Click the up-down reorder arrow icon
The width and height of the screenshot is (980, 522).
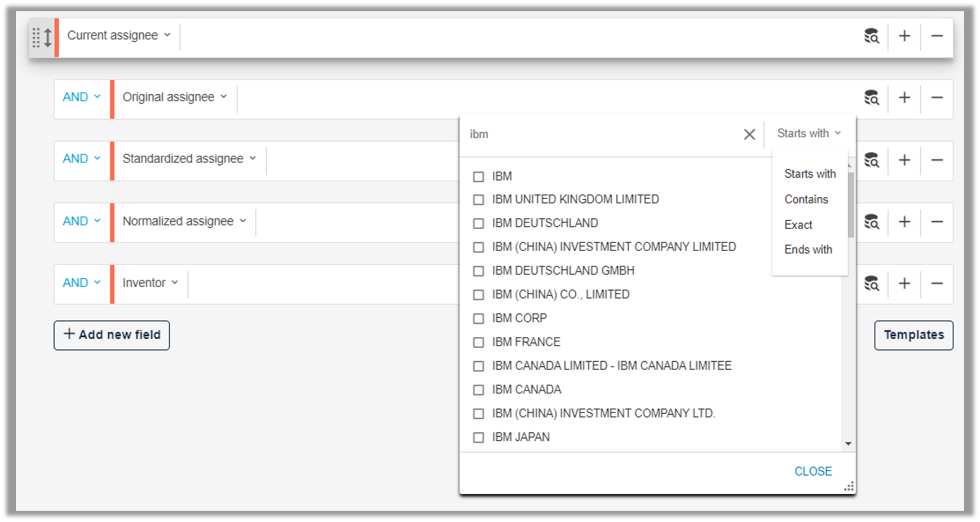click(48, 38)
